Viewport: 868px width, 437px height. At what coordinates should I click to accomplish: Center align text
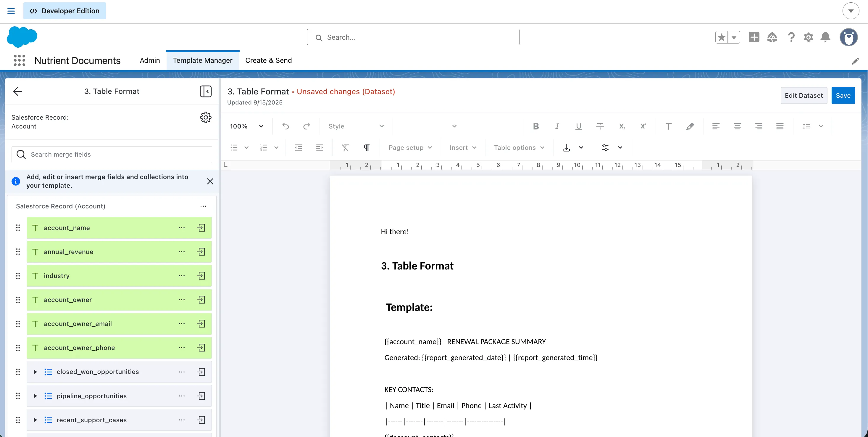(737, 126)
